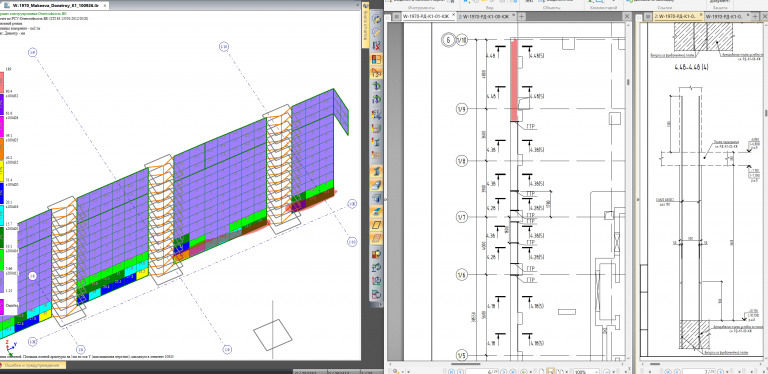The width and height of the screenshot is (768, 374).
Task: Click axis marker 1/5 in the middle drawing
Action: (461, 354)
